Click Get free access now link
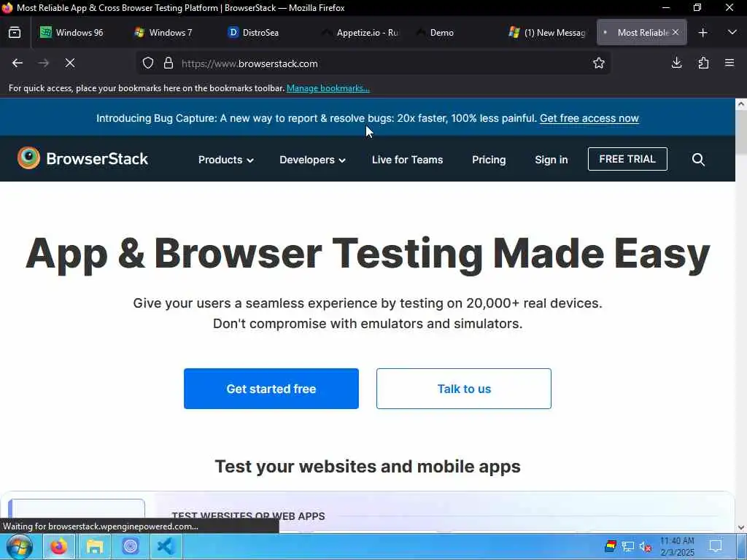This screenshot has height=560, width=747. click(x=589, y=118)
